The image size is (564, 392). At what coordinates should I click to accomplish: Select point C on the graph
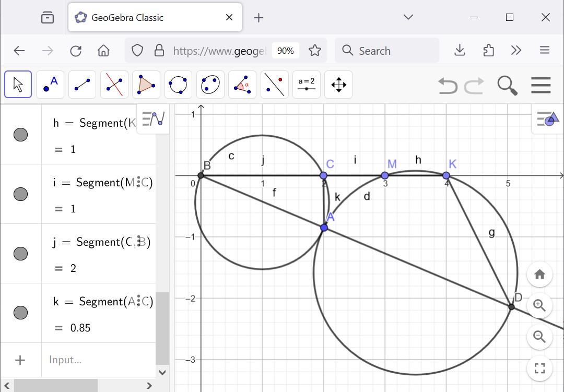tap(323, 175)
